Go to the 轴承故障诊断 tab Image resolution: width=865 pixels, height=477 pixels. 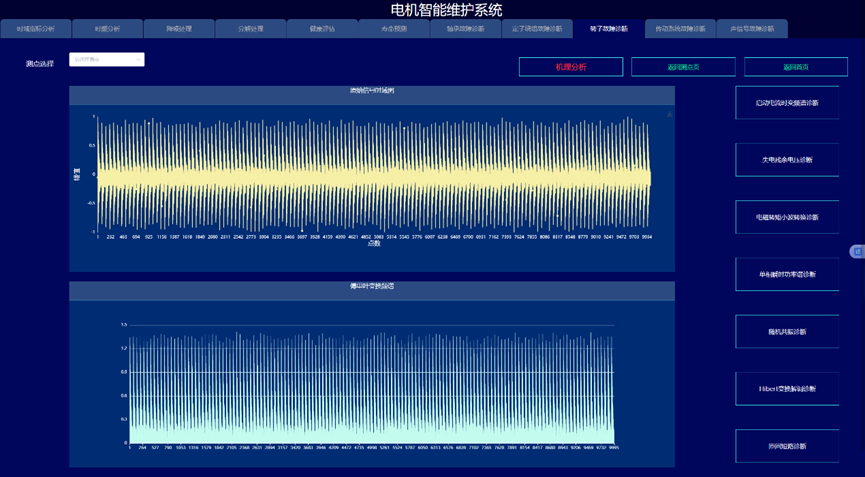point(465,29)
